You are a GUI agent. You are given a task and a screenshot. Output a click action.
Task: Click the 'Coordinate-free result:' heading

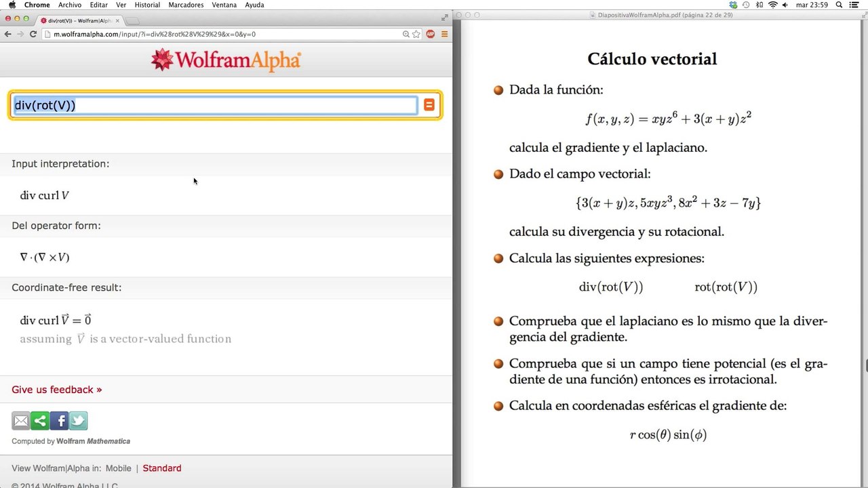[66, 287]
